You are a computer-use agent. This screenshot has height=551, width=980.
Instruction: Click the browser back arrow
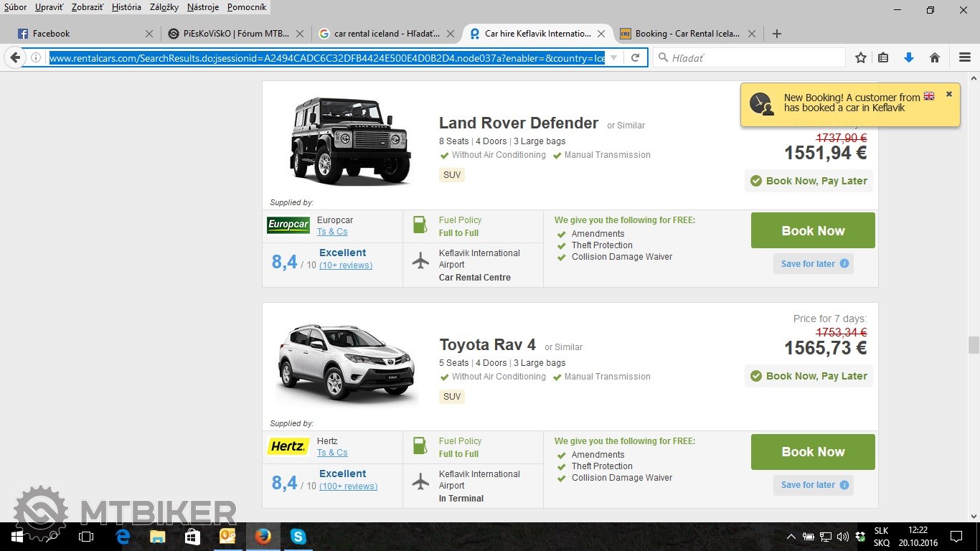15,58
